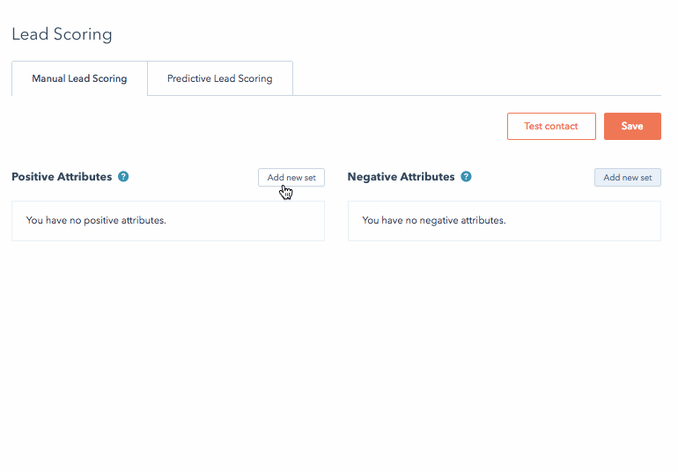Open the Negative Attributes help icon
The height and width of the screenshot is (471, 678).
click(466, 176)
